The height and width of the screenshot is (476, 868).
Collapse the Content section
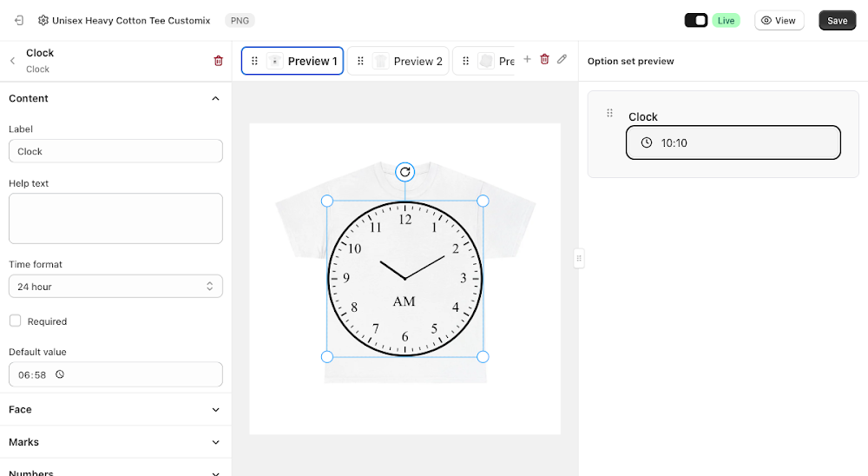click(x=215, y=99)
